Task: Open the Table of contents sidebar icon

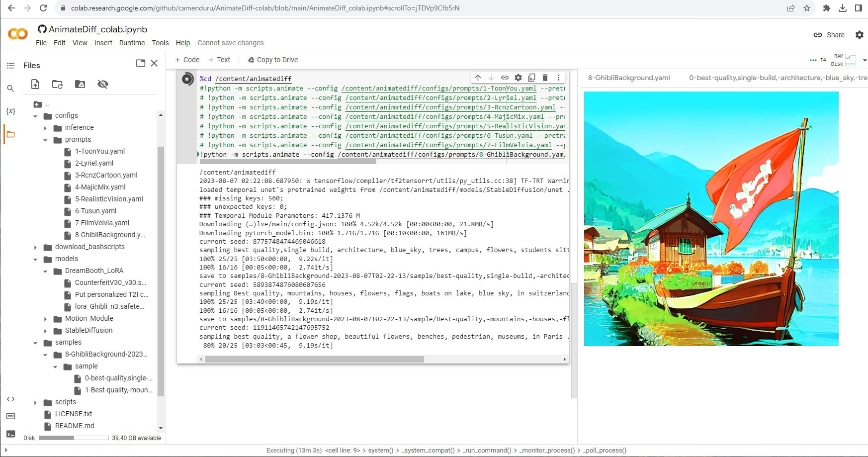Action: click(x=10, y=65)
